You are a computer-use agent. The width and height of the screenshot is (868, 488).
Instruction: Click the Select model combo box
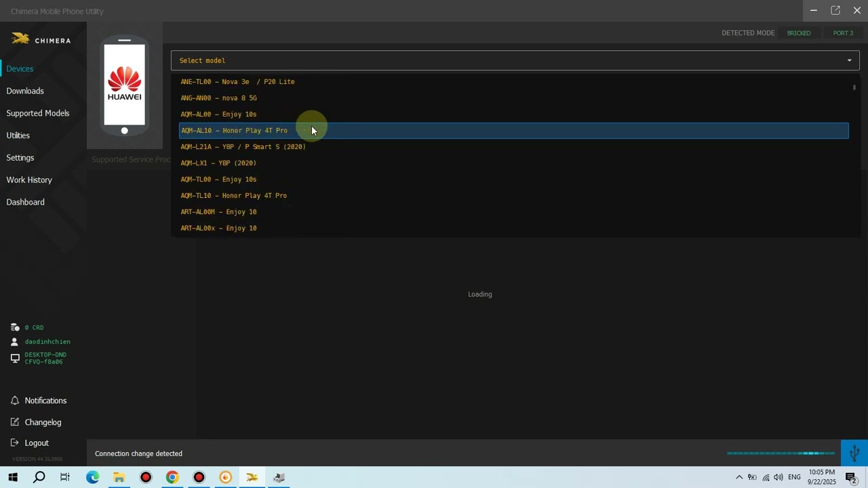coord(515,60)
